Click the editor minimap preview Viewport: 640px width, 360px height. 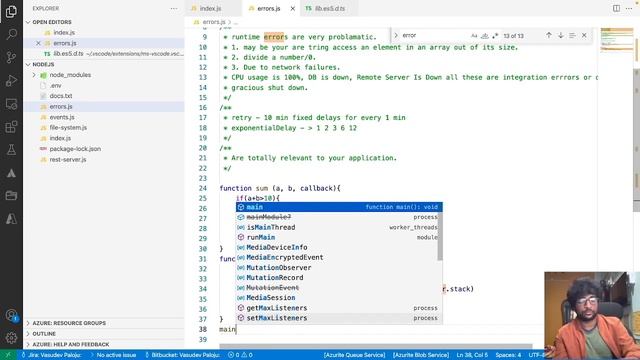[x=616, y=40]
